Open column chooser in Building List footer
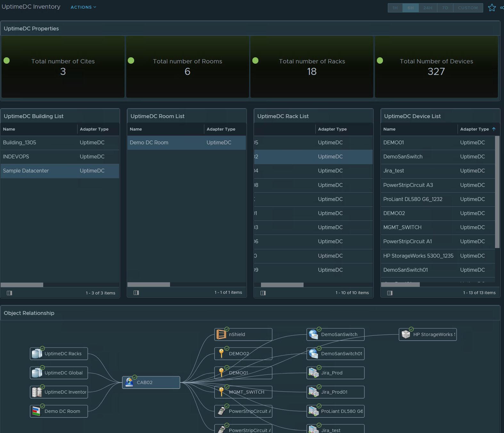Viewport: 504px width, 433px height. 9,293
